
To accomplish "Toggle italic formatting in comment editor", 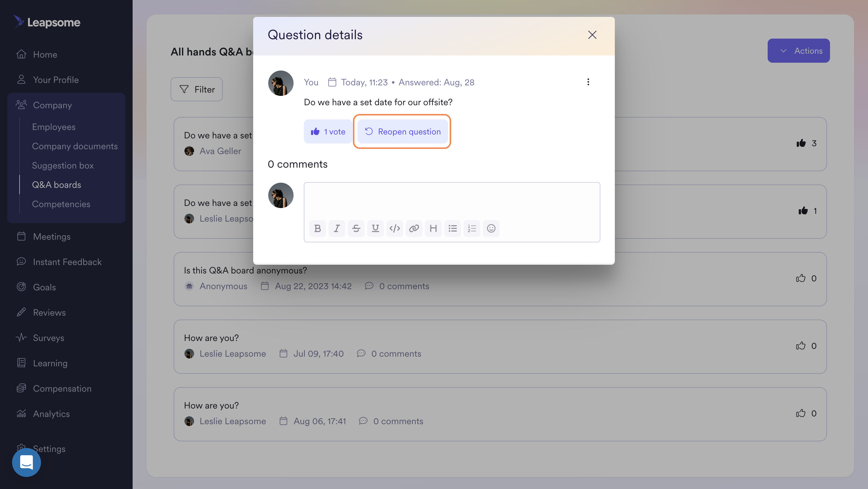I will pyautogui.click(x=337, y=229).
